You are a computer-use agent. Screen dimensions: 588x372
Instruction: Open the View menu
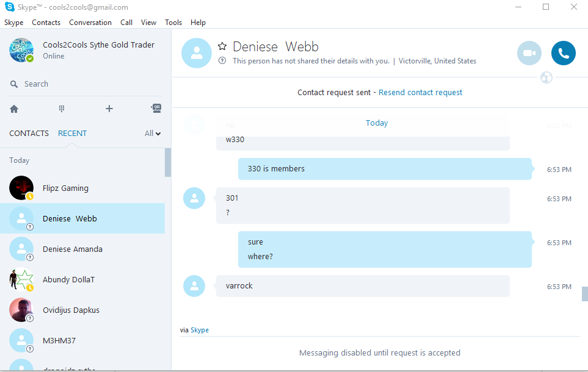(x=148, y=23)
